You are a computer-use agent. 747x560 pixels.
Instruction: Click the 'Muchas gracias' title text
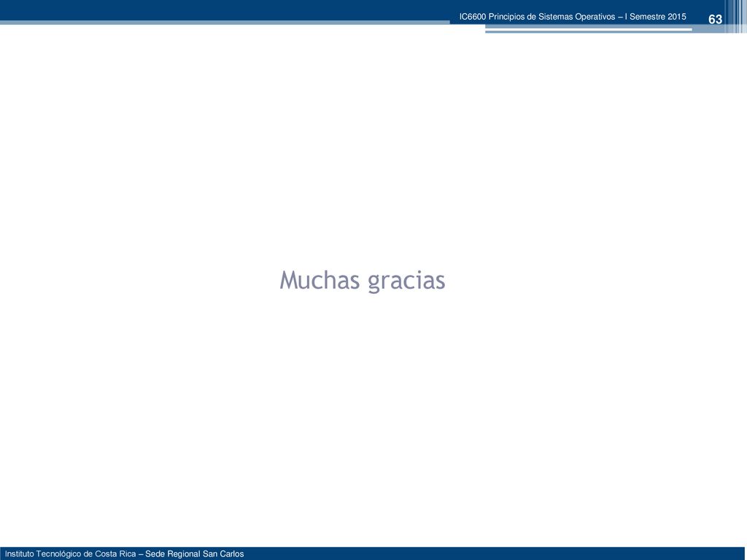coord(362,280)
